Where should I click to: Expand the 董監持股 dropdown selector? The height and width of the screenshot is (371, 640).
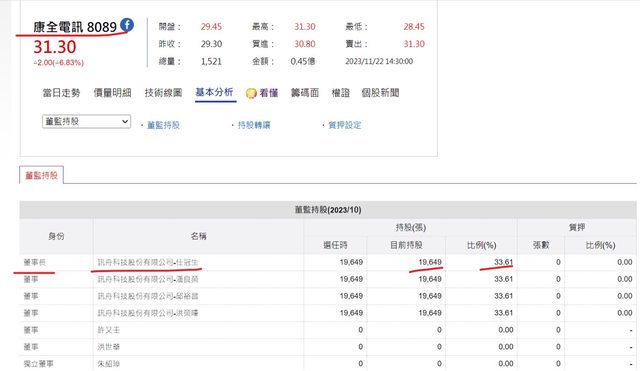tap(87, 122)
